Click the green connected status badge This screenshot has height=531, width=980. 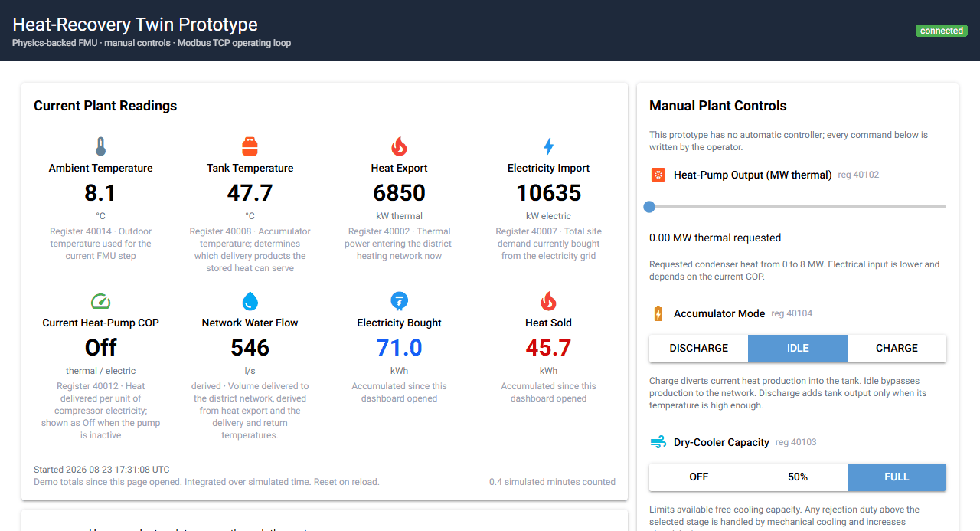(941, 31)
